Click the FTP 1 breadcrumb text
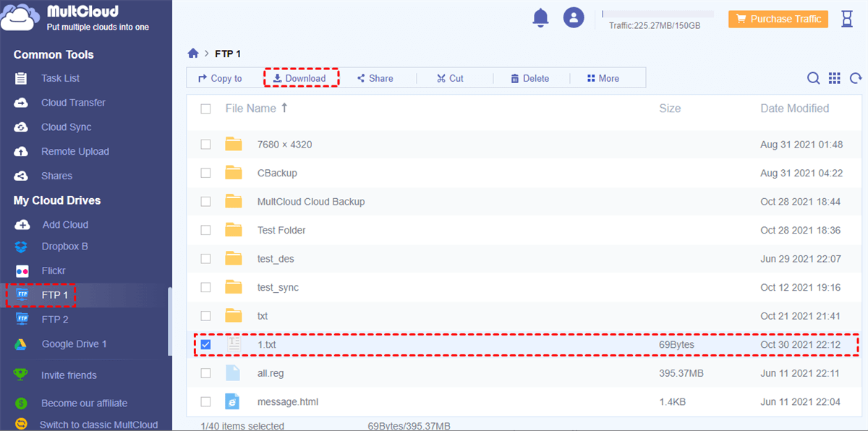 [228, 54]
